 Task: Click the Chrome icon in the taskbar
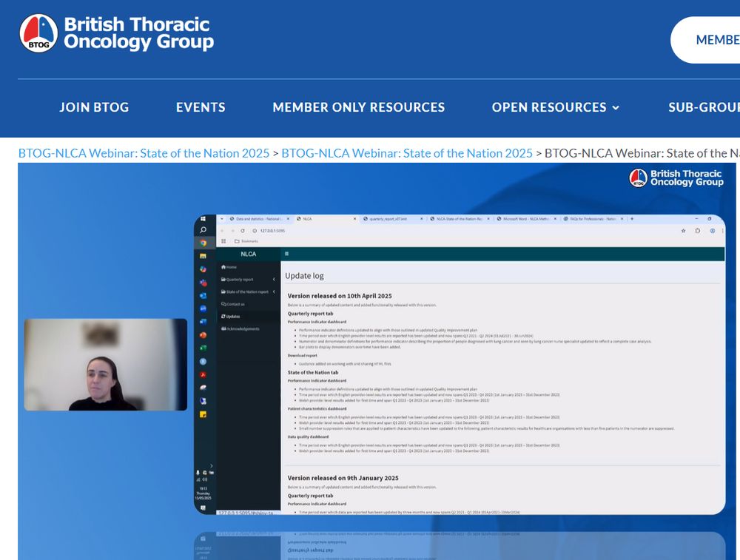(203, 243)
